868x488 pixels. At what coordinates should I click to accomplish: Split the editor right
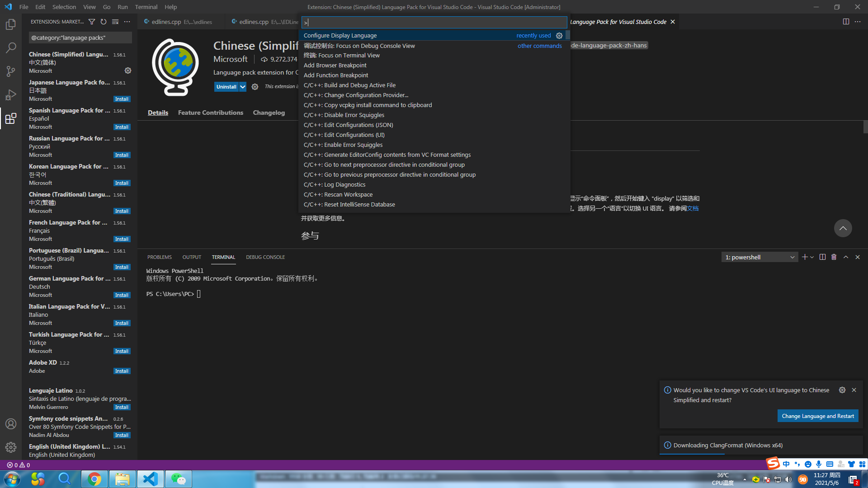[x=846, y=22]
